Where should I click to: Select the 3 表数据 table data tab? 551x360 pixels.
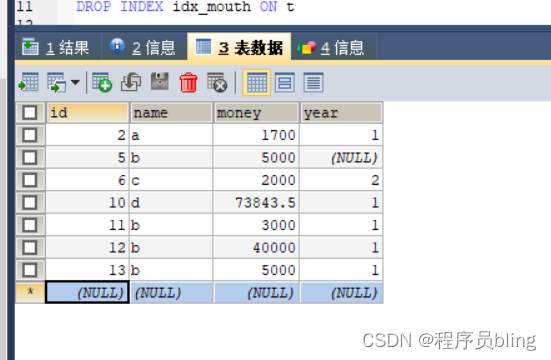click(239, 47)
